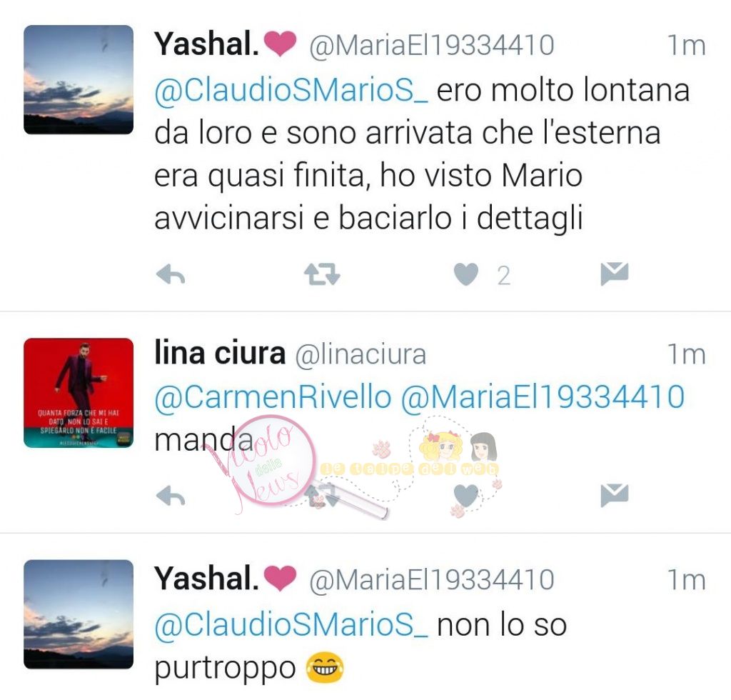
Task: Open Yashal's avatar in the last tweet
Action: [79, 614]
